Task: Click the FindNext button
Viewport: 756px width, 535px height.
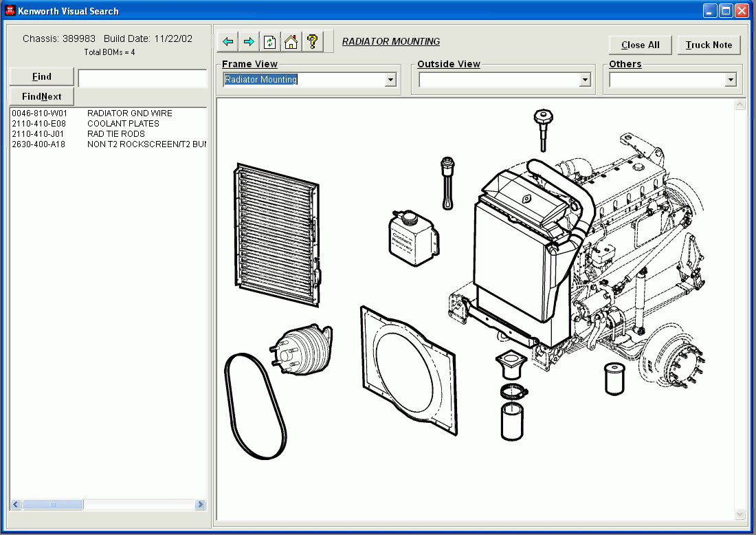Action: (42, 96)
